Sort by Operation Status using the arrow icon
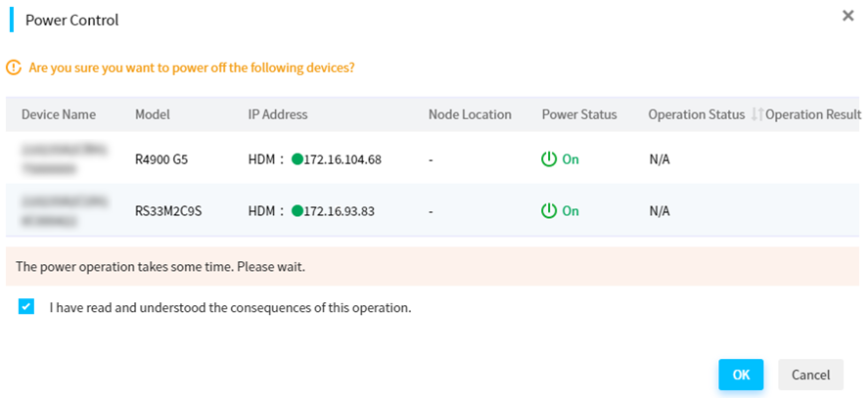 pos(756,114)
